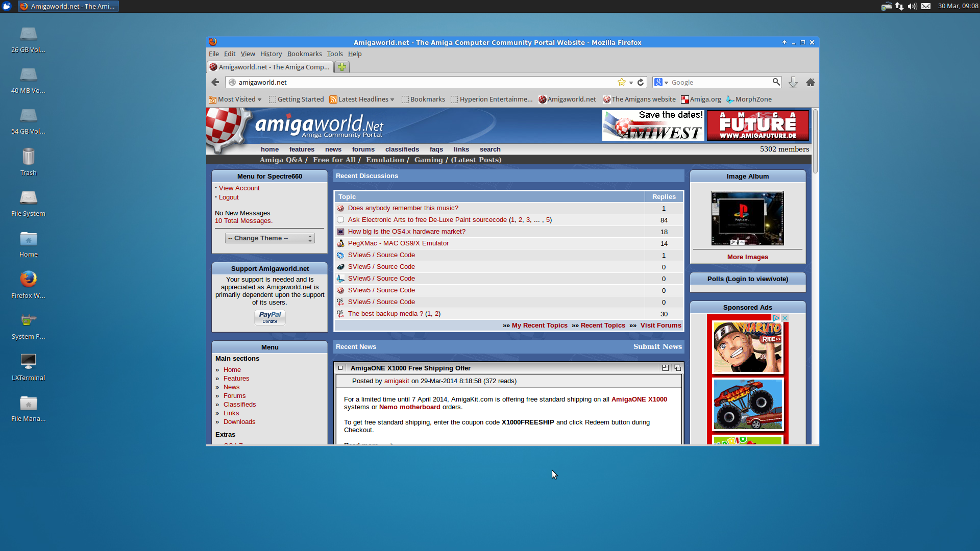Open the PayPal Donate button
980x551 pixels.
click(269, 317)
